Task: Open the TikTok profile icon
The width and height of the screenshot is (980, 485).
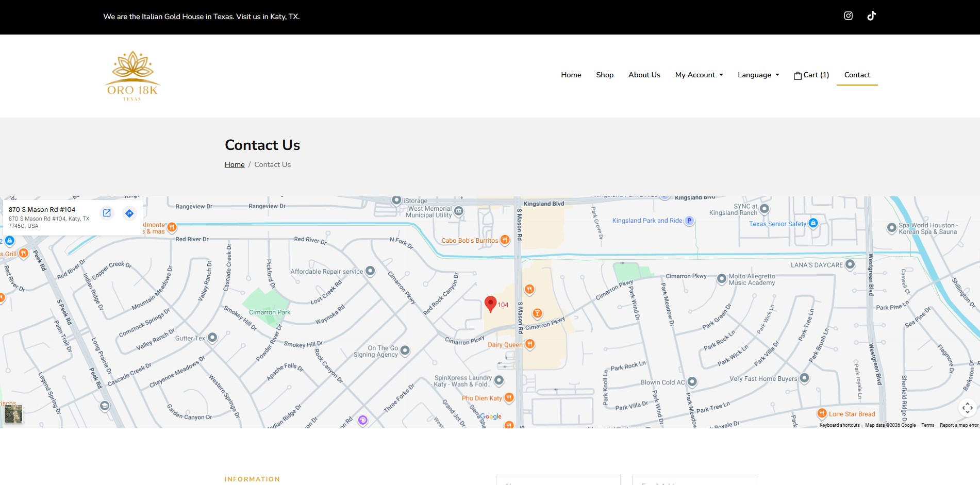Action: 871,16
